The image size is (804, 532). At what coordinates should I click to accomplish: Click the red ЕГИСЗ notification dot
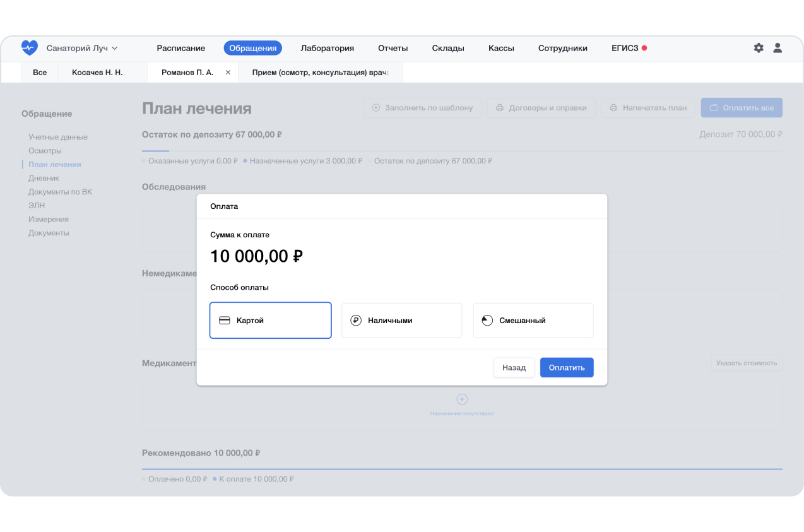(x=644, y=48)
